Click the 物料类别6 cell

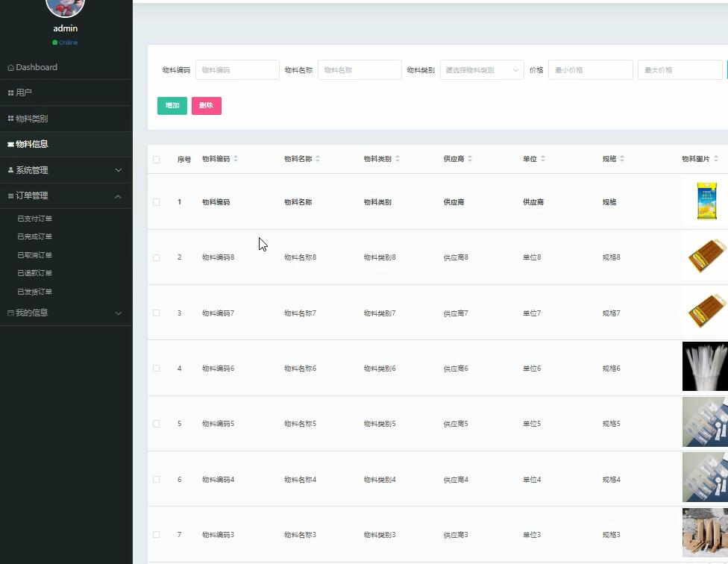pyautogui.click(x=380, y=369)
